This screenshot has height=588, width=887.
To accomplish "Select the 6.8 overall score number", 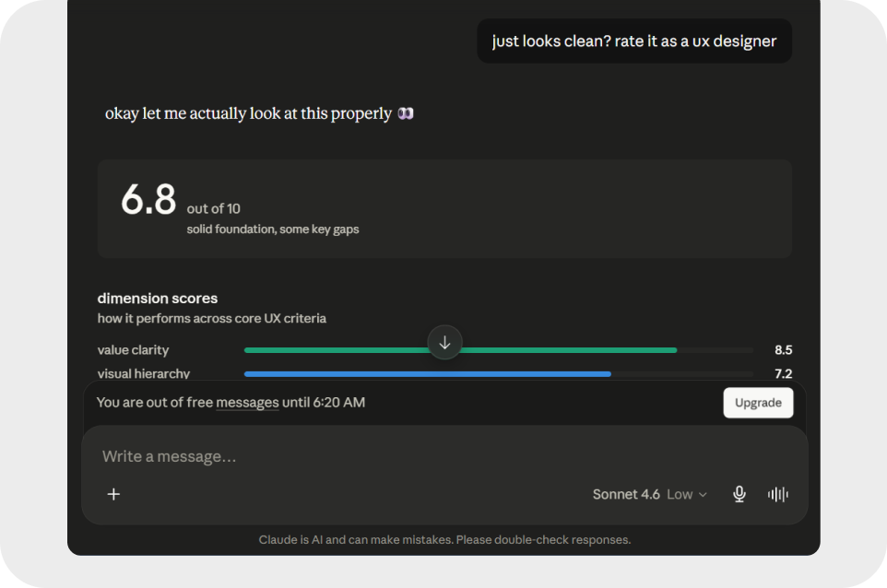I will pos(148,200).
